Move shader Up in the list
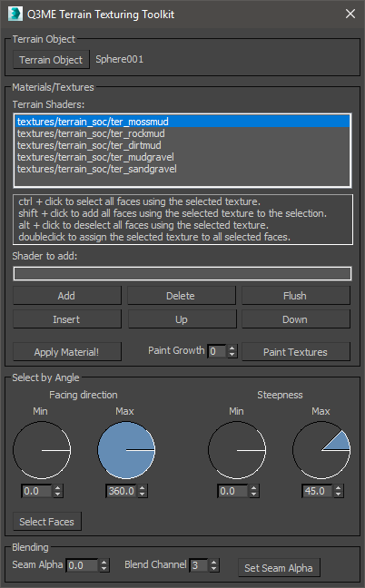This screenshot has height=588, width=365. tap(182, 319)
